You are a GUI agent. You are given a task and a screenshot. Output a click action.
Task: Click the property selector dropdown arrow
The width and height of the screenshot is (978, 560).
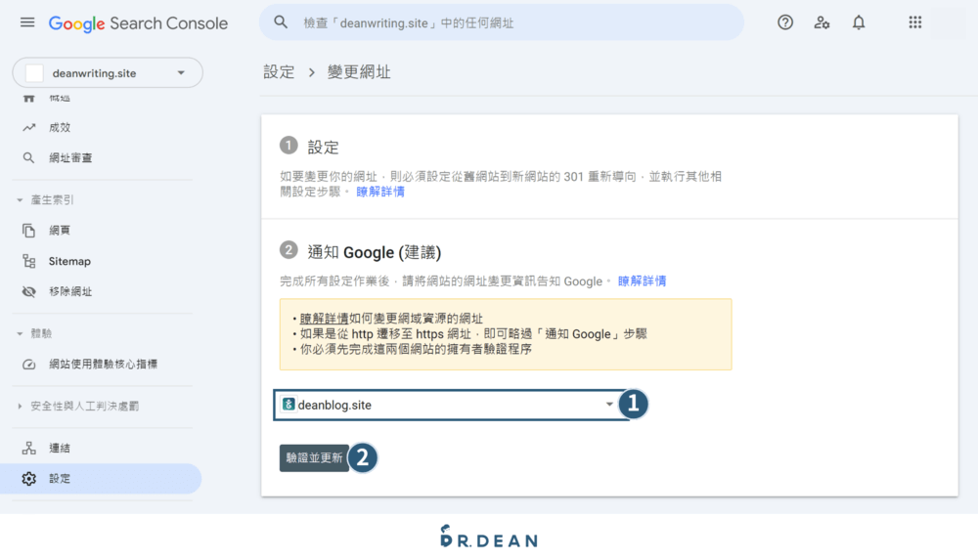coord(181,73)
